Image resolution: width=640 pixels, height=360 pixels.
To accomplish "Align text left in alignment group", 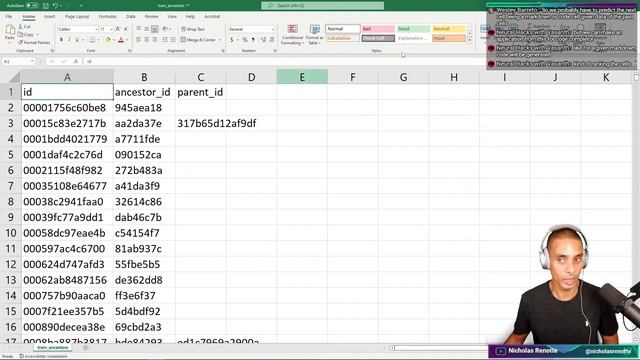I will tap(139, 40).
